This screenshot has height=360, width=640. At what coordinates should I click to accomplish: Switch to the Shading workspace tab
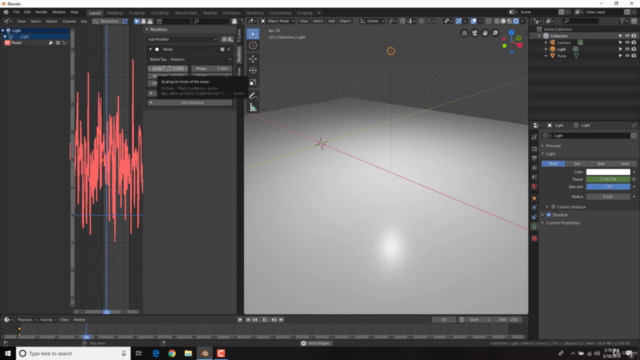pos(210,13)
